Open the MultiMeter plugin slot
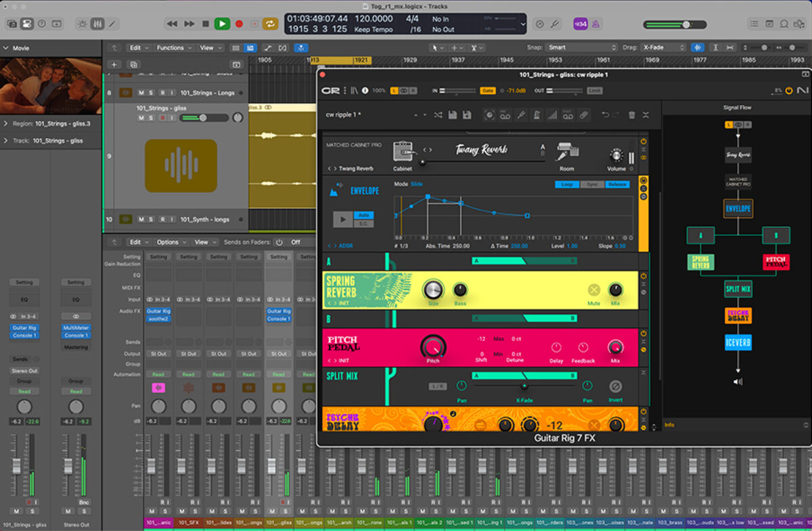This screenshot has height=531, width=812. point(76,328)
